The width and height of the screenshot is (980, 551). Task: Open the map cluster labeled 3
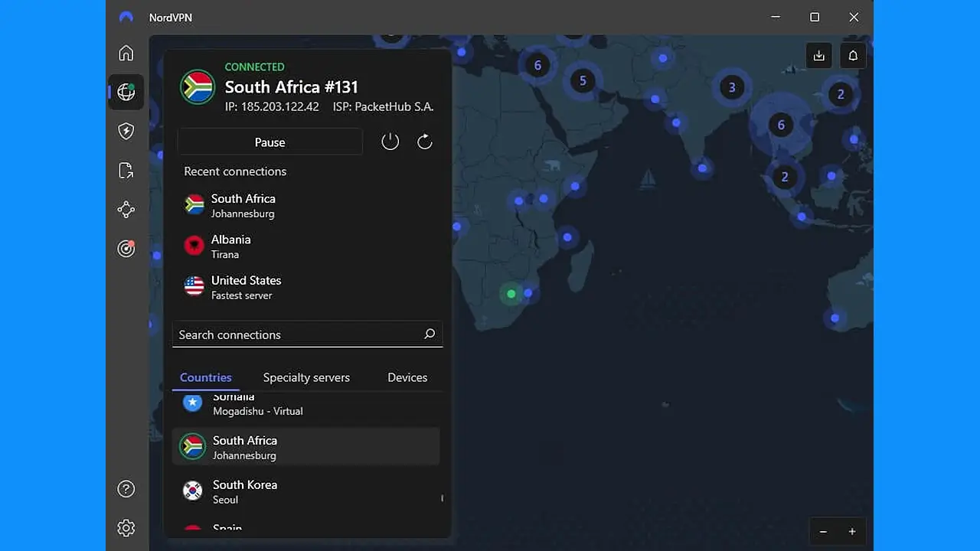732,87
